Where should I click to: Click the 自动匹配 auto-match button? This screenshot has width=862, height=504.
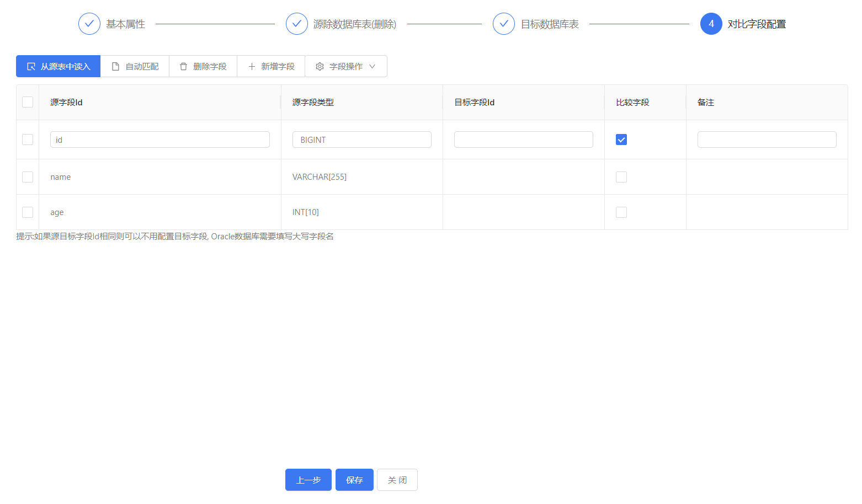135,66
